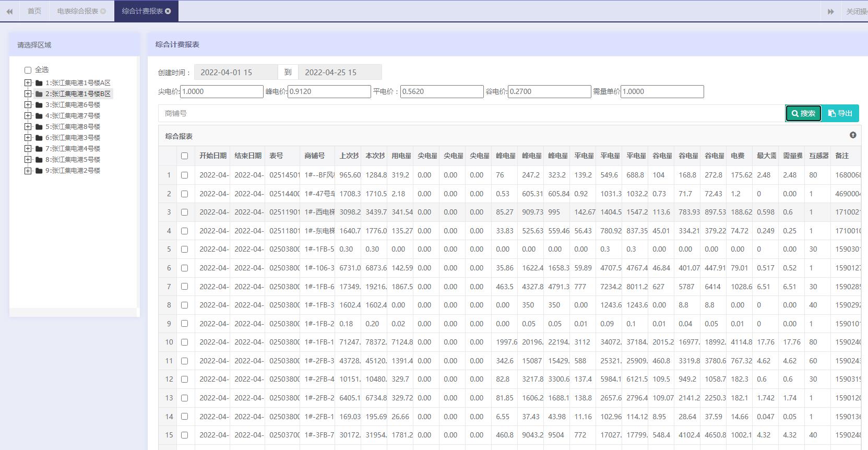Click the 峰电价 price input field
Screen dimensions: 868x450
click(329, 92)
